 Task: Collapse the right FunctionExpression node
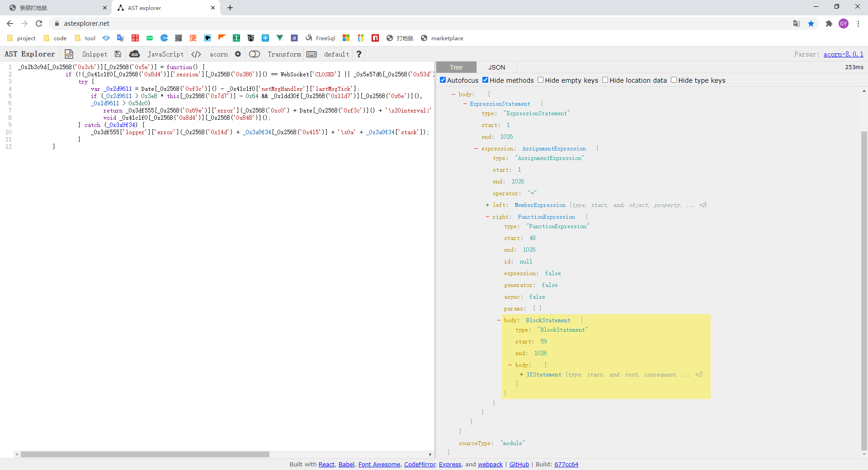click(x=488, y=217)
